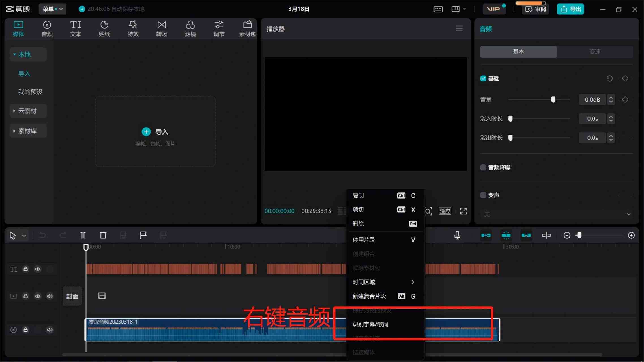This screenshot has height=362, width=644.
Task: Expand the 时间区域 context menu submenu
Action: tap(383, 282)
